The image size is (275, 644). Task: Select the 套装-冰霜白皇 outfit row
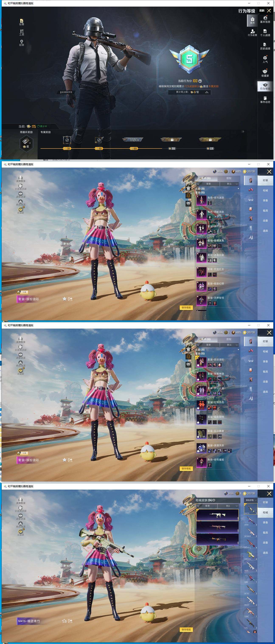tap(217, 258)
